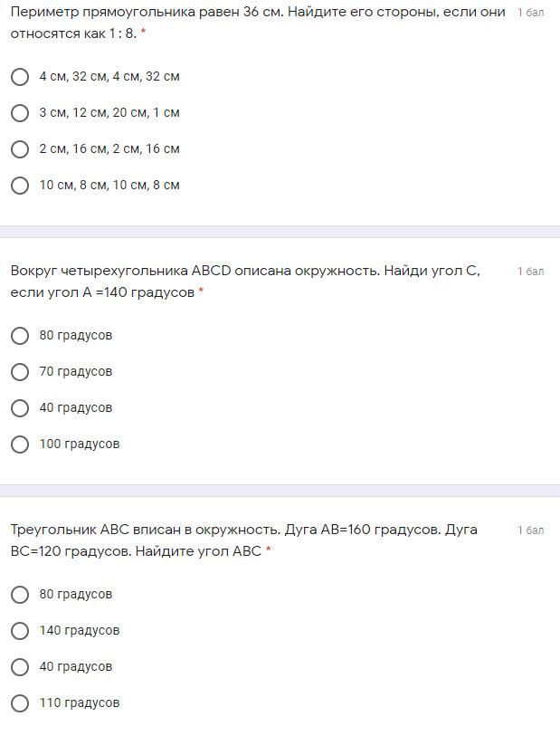The width and height of the screenshot is (560, 736).
Task: Choose 80 градусов for angle ABC question
Action: (x=20, y=594)
